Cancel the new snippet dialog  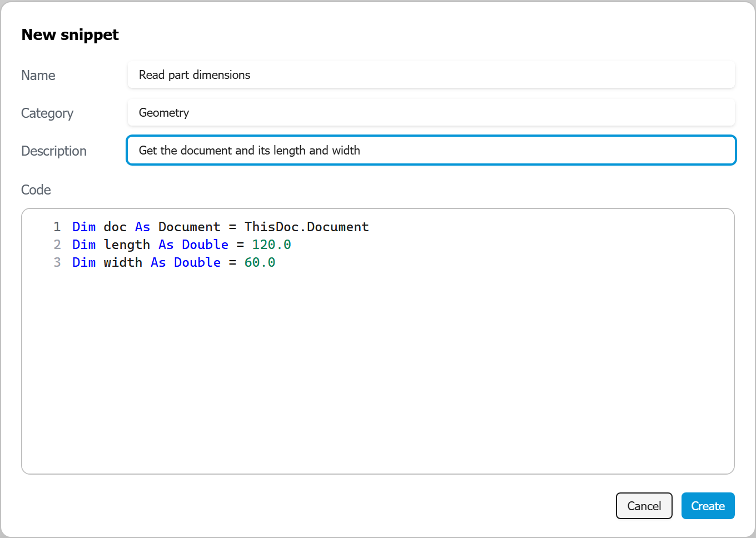(644, 506)
